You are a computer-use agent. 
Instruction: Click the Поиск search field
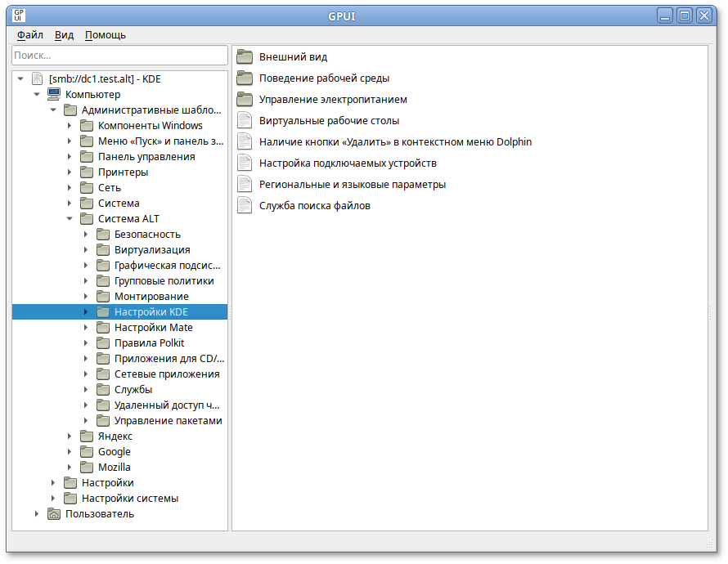(119, 55)
